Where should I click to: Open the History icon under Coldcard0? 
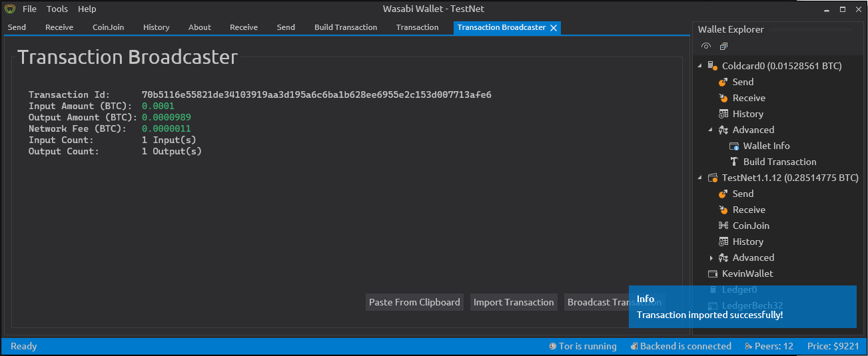724,114
